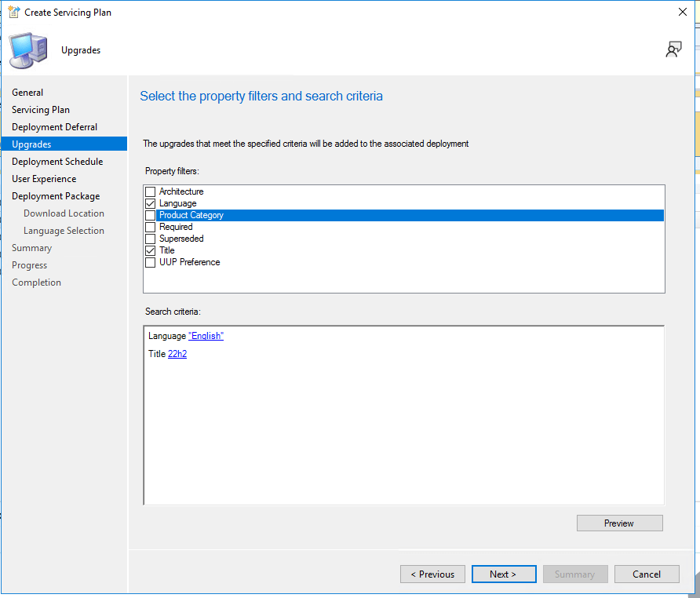Open the feedback person icon at top right
This screenshot has width=700, height=598.
click(x=673, y=49)
